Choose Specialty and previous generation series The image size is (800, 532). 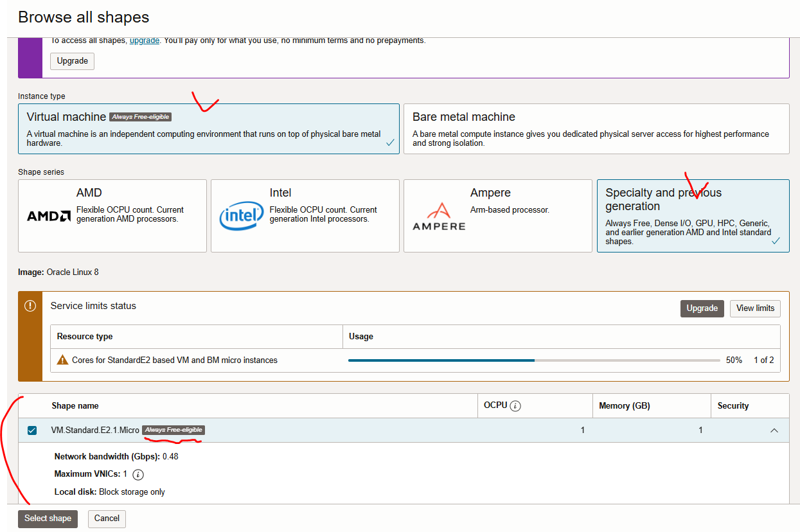[x=693, y=216]
